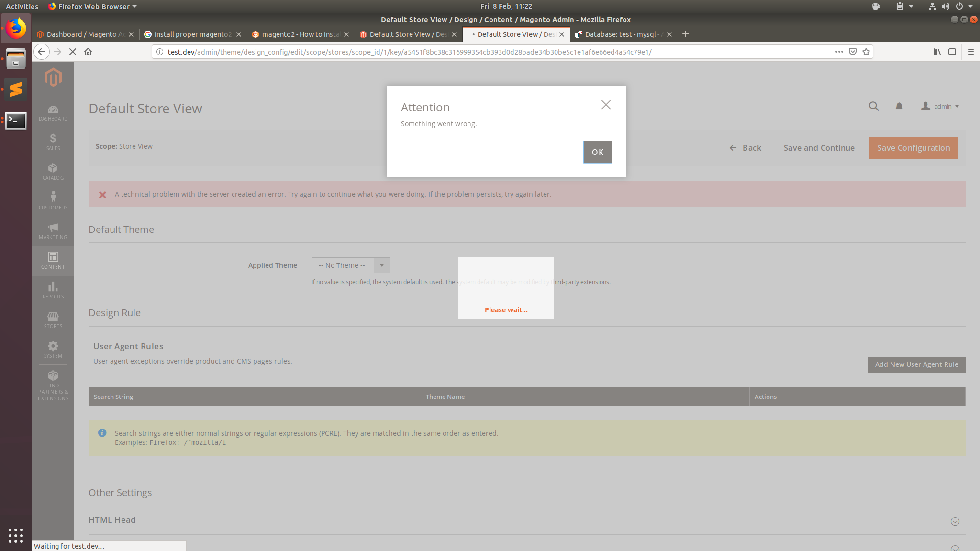Image resolution: width=980 pixels, height=551 pixels.
Task: Click the notifications bell icon
Action: (x=898, y=106)
